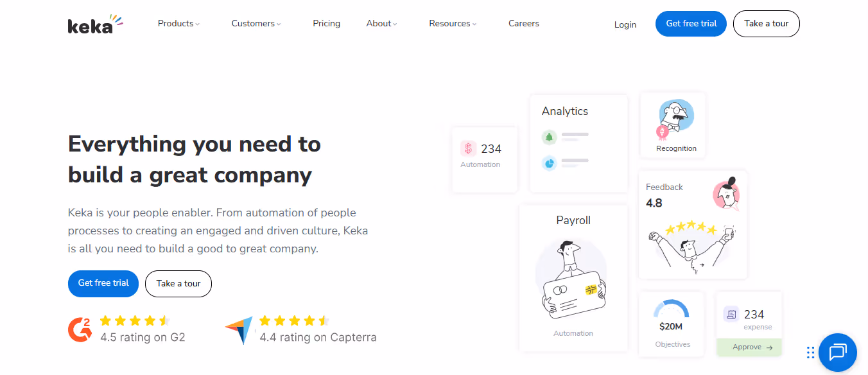868x375 pixels.
Task: Click the receipt icon on the expense card
Action: (732, 314)
